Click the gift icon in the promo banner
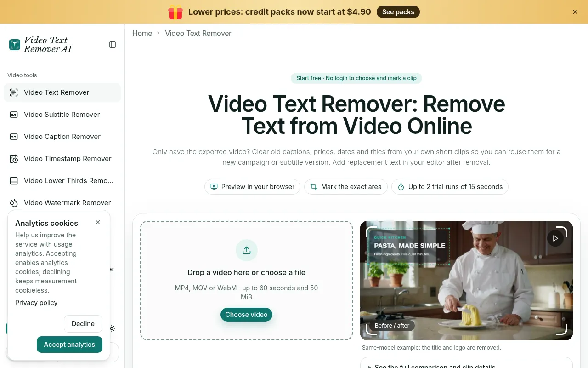Image resolution: width=588 pixels, height=368 pixels. [175, 12]
